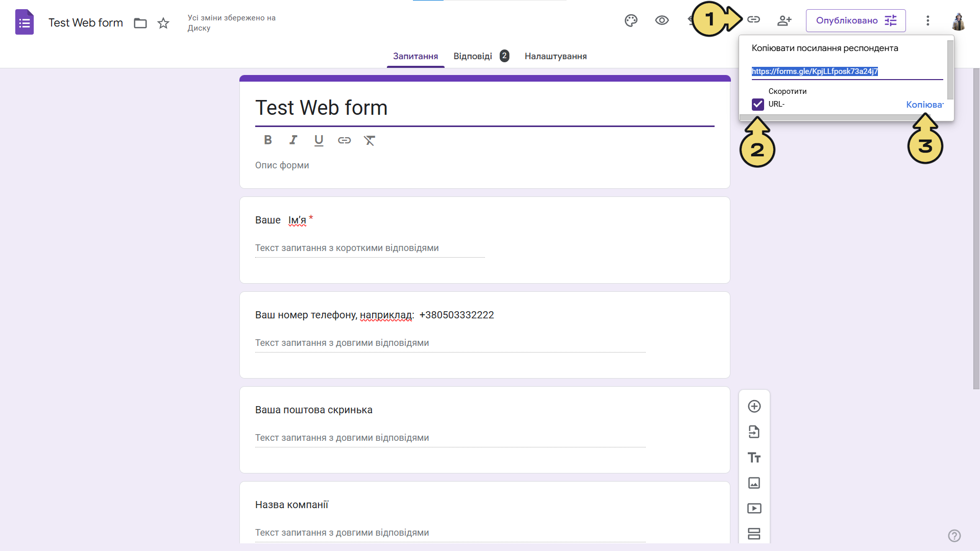Open the Google Forms home icon
Image resolution: width=980 pixels, height=551 pixels.
coord(24,22)
